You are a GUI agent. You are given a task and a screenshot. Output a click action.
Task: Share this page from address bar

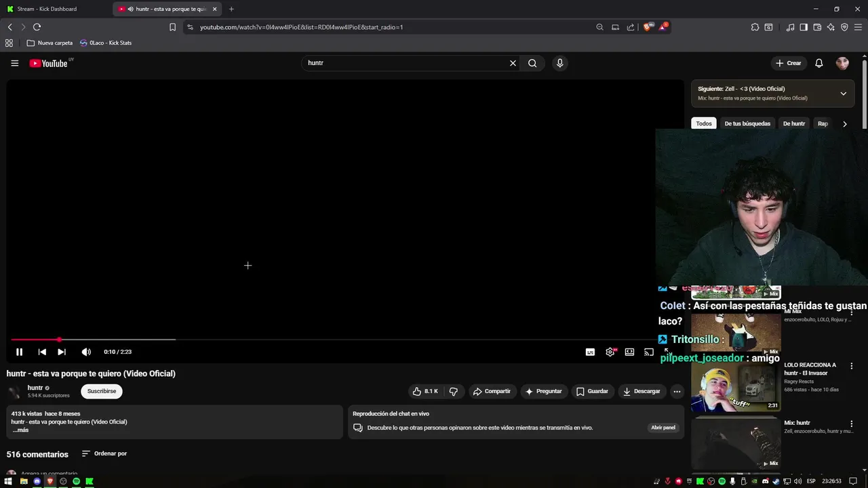[631, 27]
